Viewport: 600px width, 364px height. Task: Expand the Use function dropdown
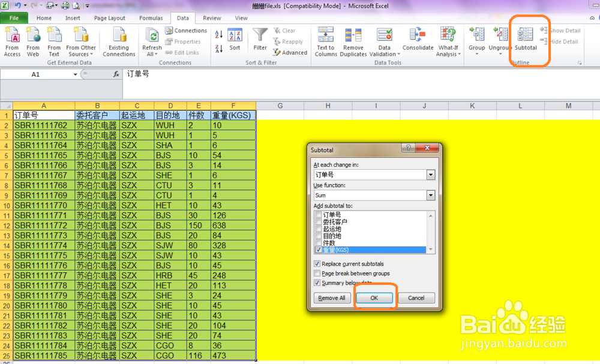(431, 195)
